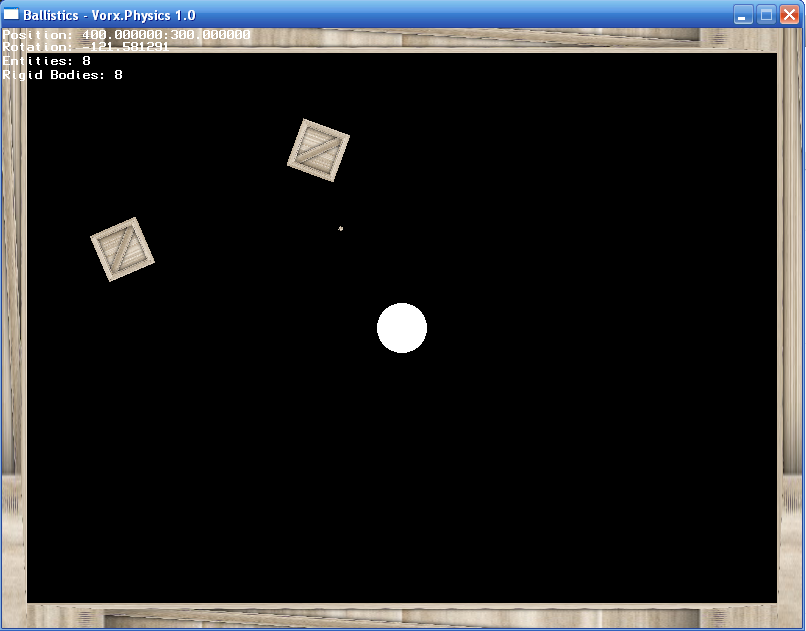Open the window system menu icon

coord(12,15)
